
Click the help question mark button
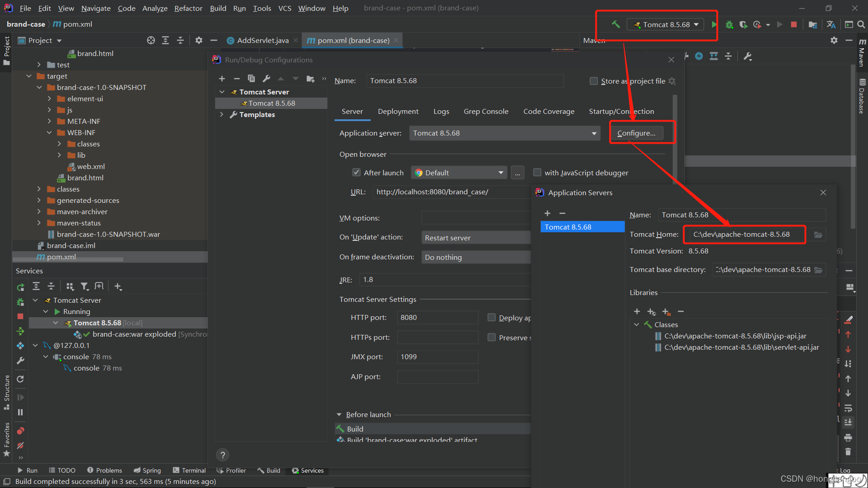[222, 455]
